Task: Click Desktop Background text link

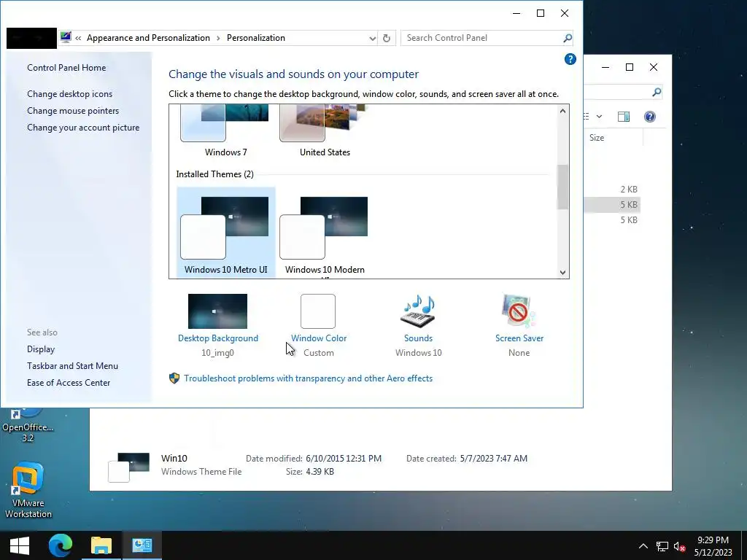Action: [217, 338]
